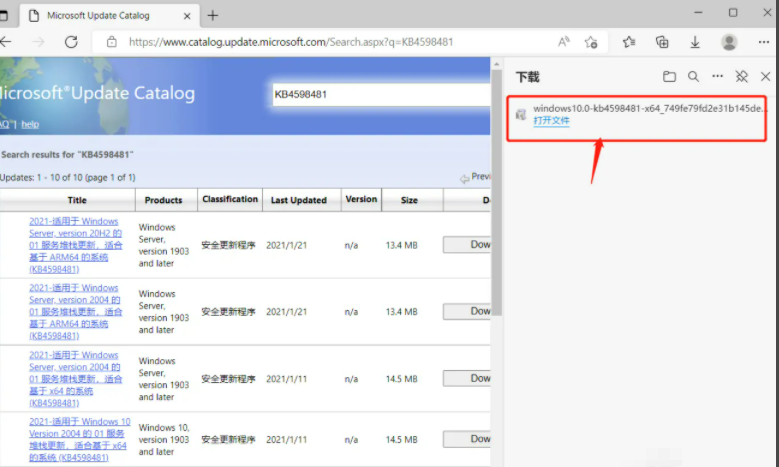The width and height of the screenshot is (779, 467).
Task: Go back with the browser back arrow
Action: pos(5,42)
